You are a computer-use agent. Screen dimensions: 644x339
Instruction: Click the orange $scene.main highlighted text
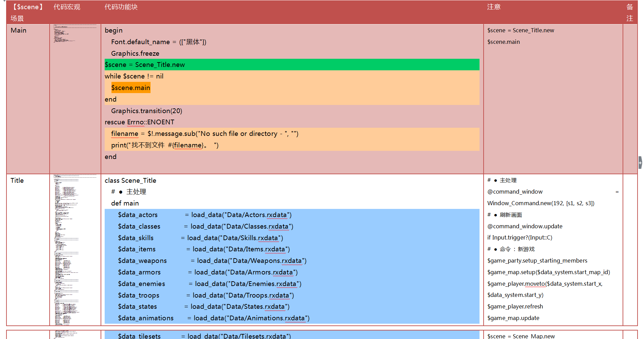click(x=130, y=88)
